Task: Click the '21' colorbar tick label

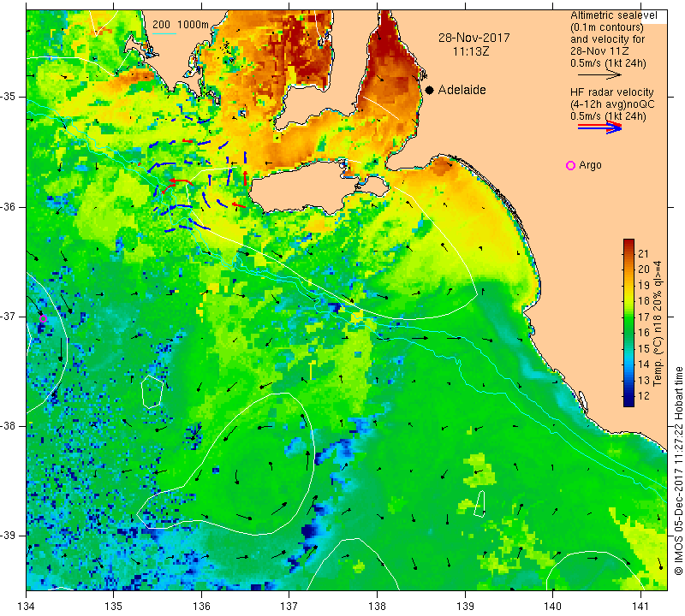Action: tap(644, 253)
